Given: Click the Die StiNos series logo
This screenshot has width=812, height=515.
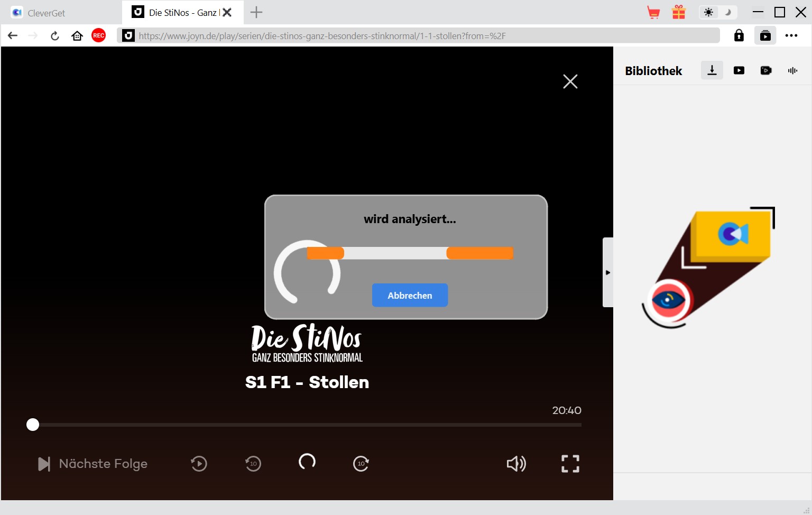Looking at the screenshot, I should (x=307, y=343).
